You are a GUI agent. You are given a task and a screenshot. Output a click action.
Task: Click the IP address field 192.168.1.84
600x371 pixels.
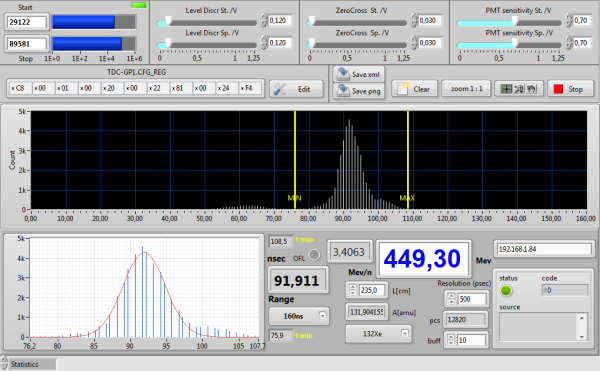(x=544, y=249)
